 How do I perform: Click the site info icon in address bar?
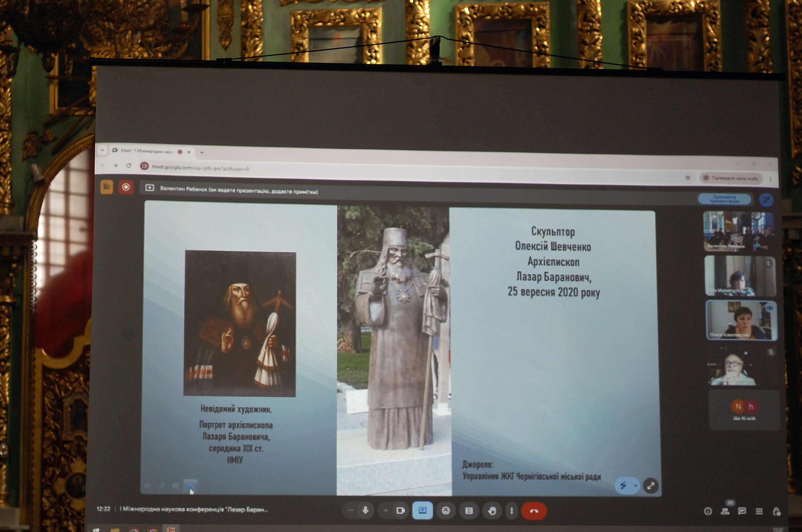pyautogui.click(x=144, y=166)
